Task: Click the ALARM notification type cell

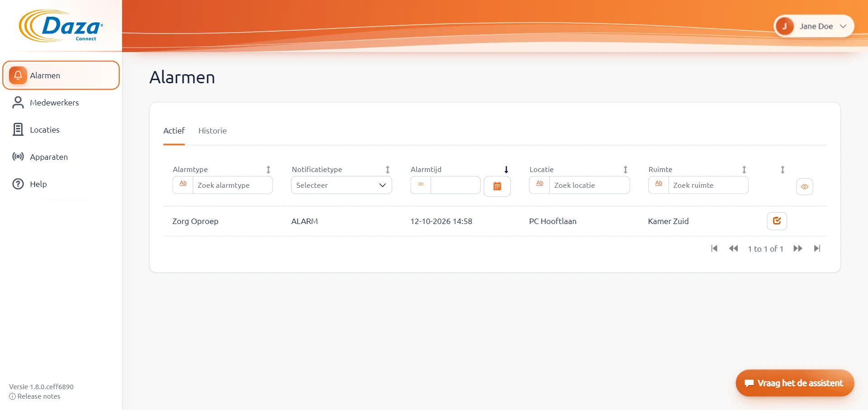Action: coord(305,221)
